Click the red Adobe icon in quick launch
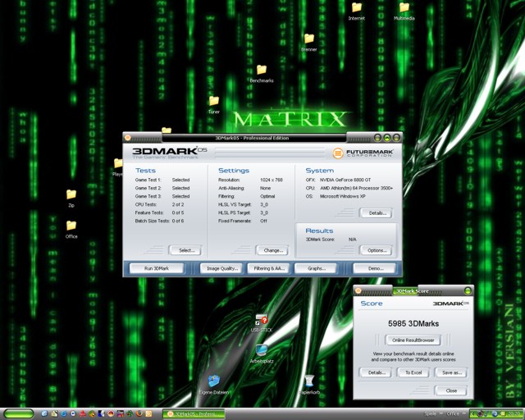The width and height of the screenshot is (525, 420). (x=82, y=413)
